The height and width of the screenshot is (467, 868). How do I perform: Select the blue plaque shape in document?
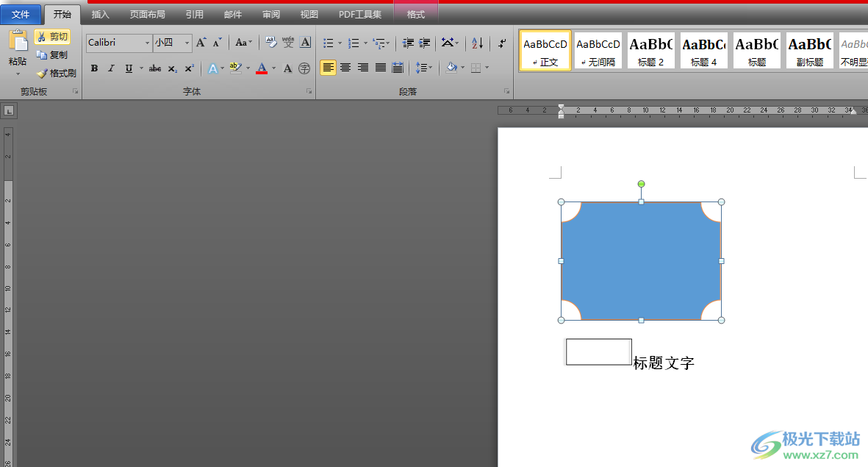[x=641, y=261]
